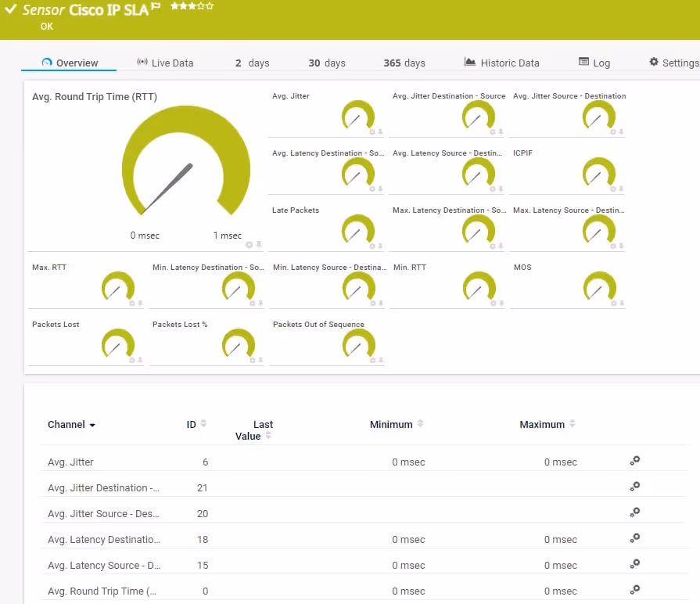700x604 pixels.
Task: Click settings gear for Avg. Latency Destination row
Action: click(x=635, y=538)
